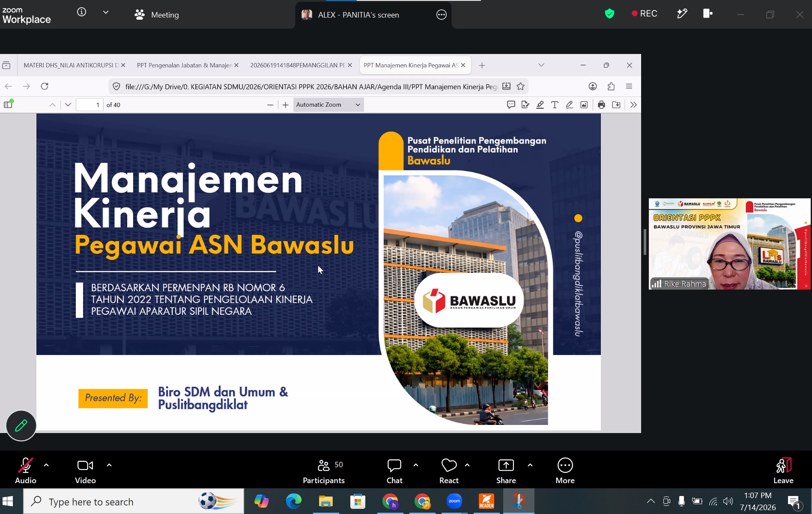Zoom out the PDF

click(270, 105)
